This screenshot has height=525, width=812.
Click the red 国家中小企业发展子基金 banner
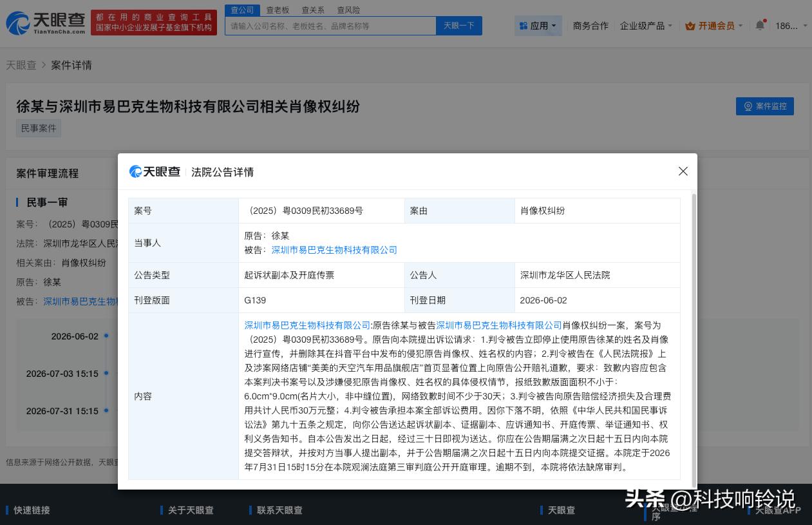(x=153, y=23)
